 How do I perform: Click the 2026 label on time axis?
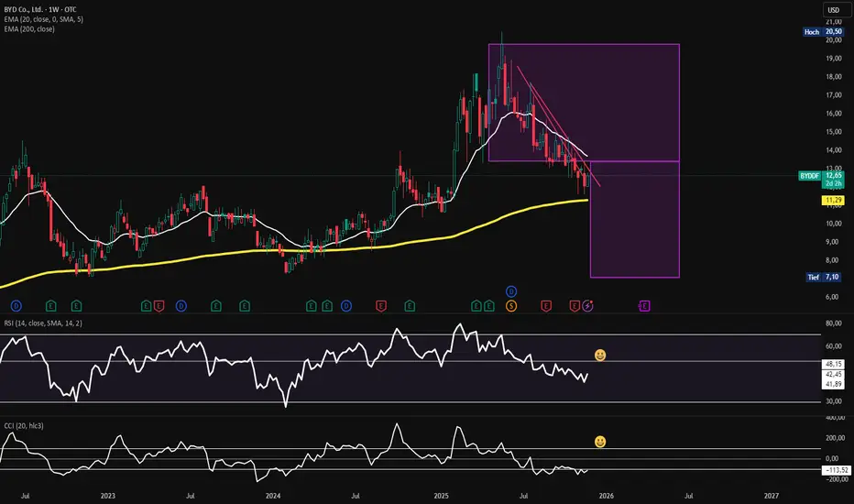(607, 496)
